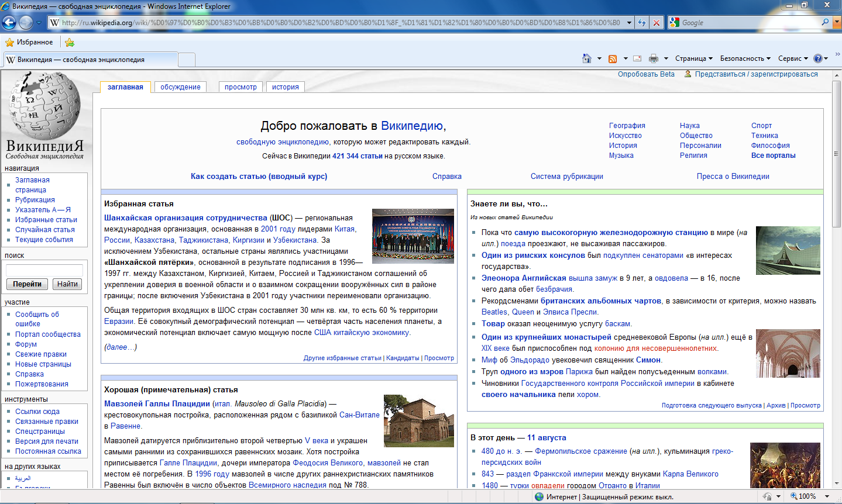Expand the Безопасность dropdown menu
The width and height of the screenshot is (842, 504).
(x=745, y=58)
